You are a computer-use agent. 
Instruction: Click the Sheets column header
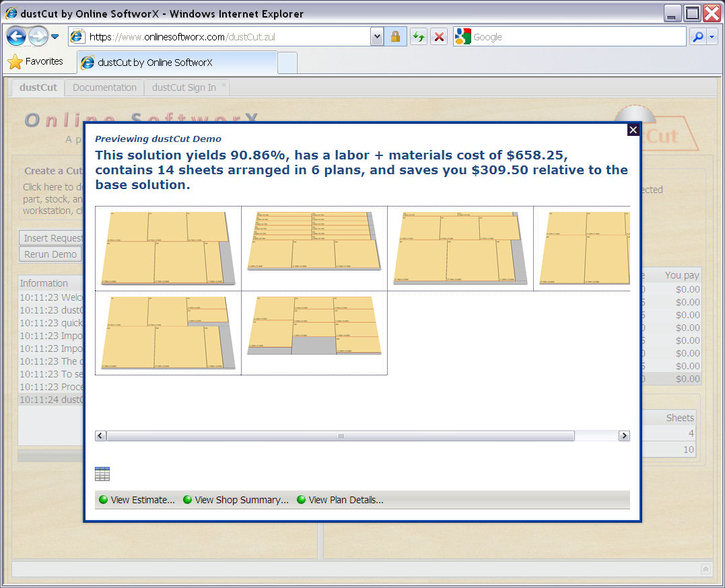tap(680, 418)
